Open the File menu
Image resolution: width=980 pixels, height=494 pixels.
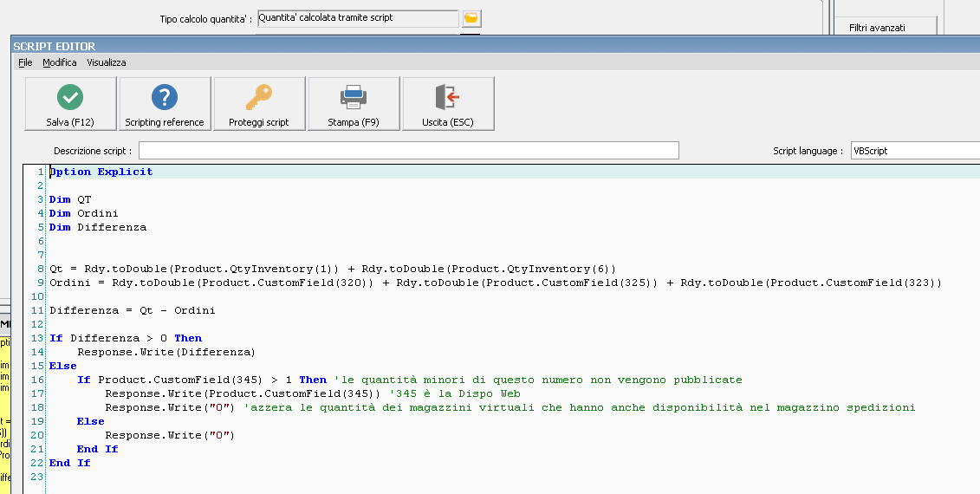(25, 62)
